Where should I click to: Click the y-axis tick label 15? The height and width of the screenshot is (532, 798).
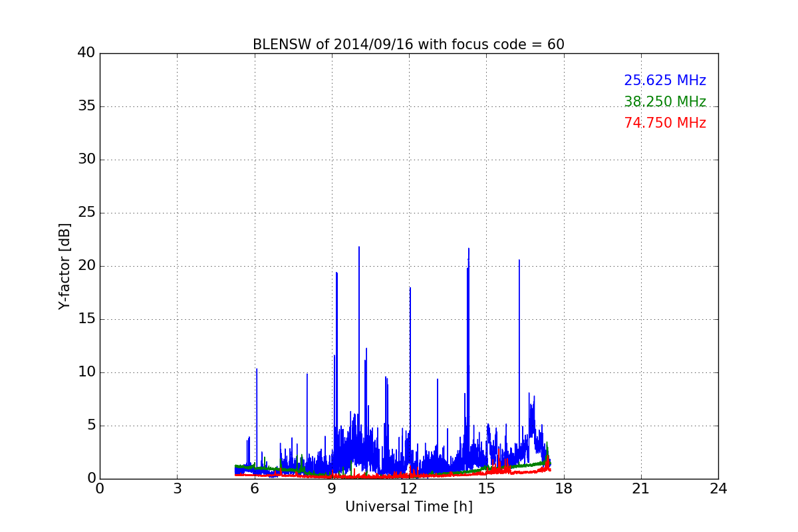pos(86,319)
